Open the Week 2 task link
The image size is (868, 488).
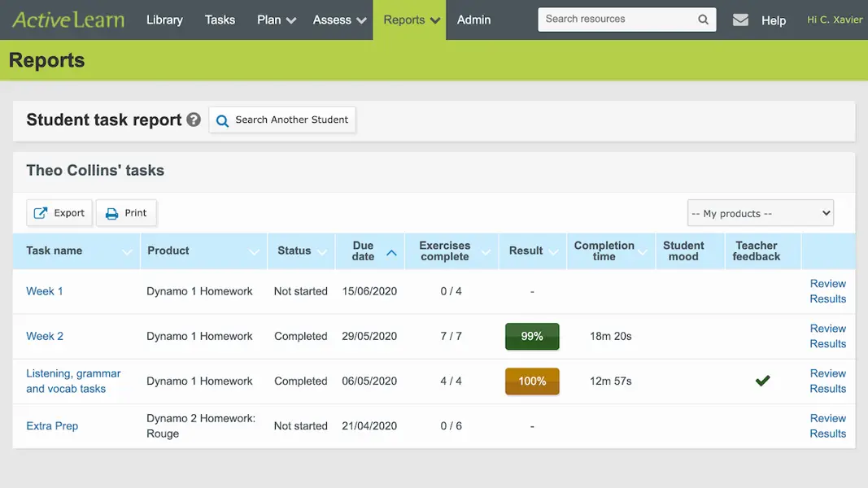(45, 336)
